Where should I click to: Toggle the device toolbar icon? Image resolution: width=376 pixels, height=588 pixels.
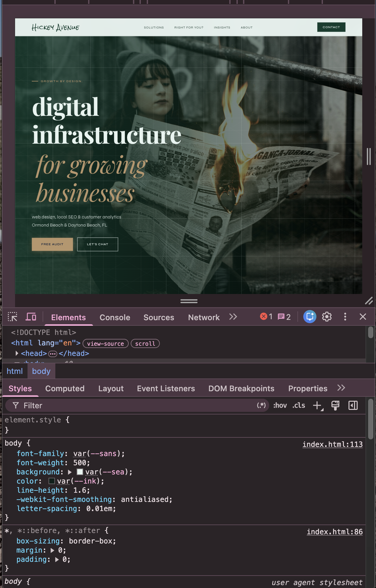pyautogui.click(x=31, y=317)
